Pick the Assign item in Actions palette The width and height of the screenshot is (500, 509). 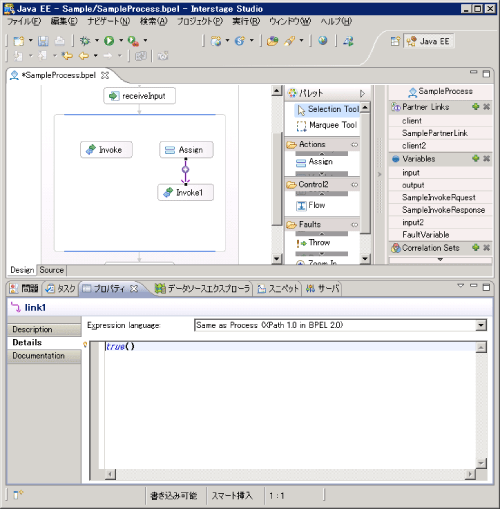314,162
